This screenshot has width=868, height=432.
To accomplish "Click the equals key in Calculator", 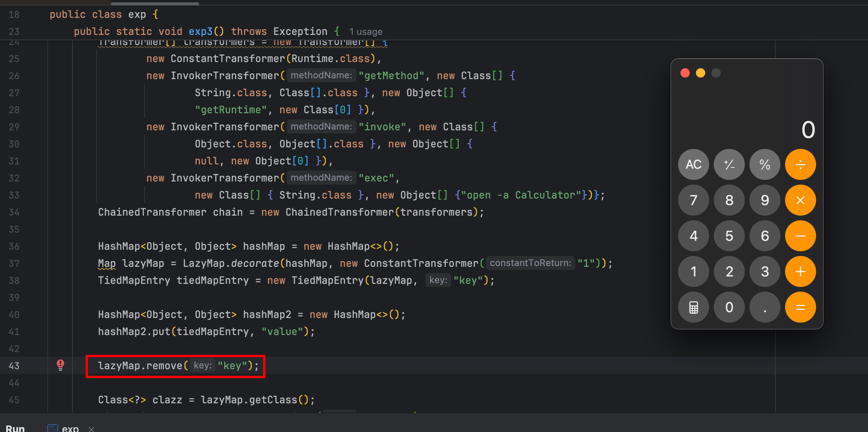I will [x=801, y=307].
